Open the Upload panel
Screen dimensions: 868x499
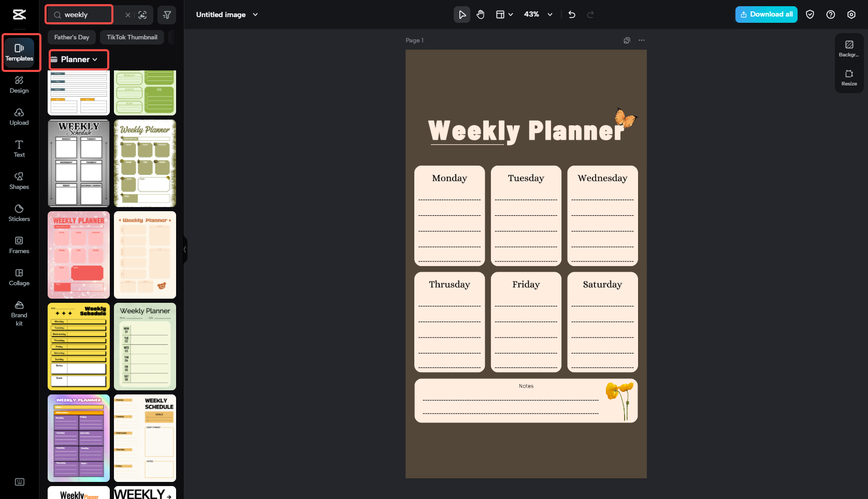[x=19, y=116]
